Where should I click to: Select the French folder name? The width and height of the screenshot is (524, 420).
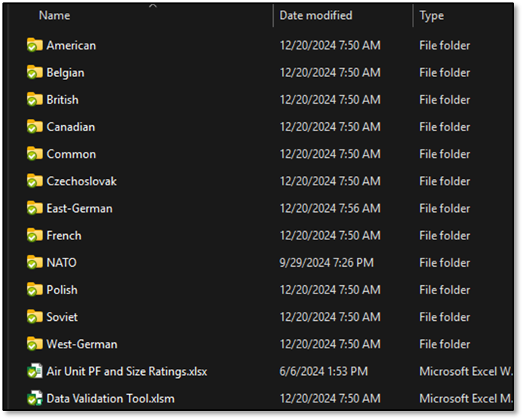point(64,236)
